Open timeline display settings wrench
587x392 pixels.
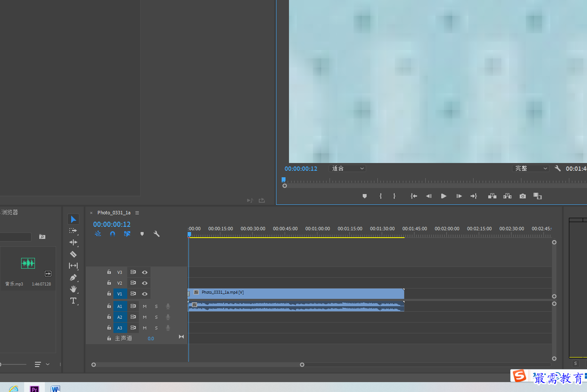(157, 234)
